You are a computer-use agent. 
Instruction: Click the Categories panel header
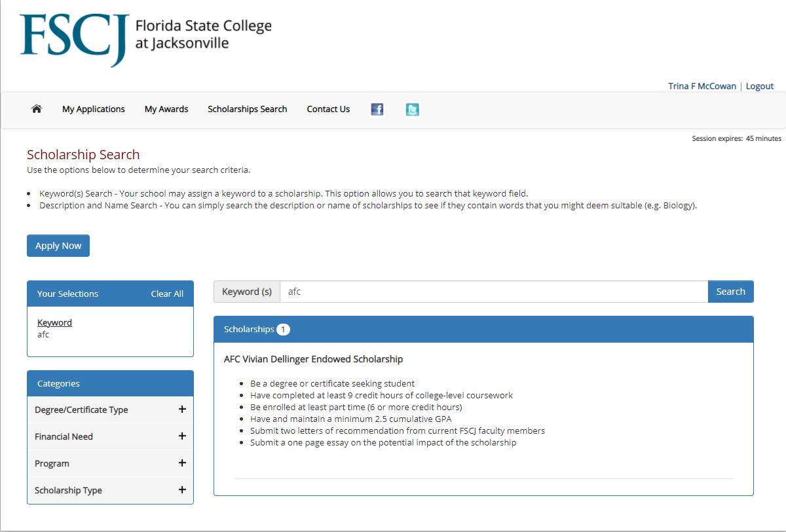pos(110,383)
